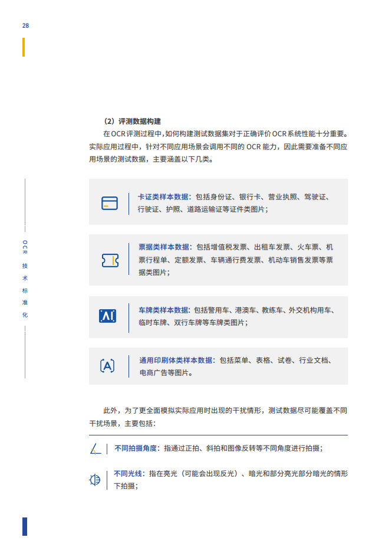Click the lighting condition icon
The width and height of the screenshot is (392, 557).
95,480
